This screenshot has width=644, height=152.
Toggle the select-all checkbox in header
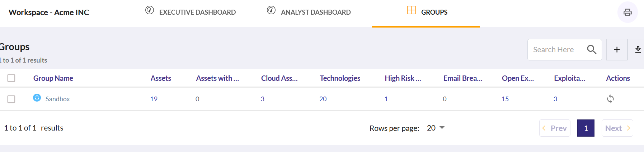tap(11, 78)
